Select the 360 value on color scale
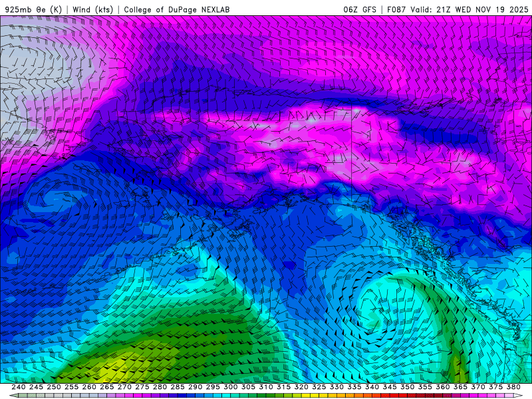This screenshot has height=399, width=532. click(x=443, y=387)
